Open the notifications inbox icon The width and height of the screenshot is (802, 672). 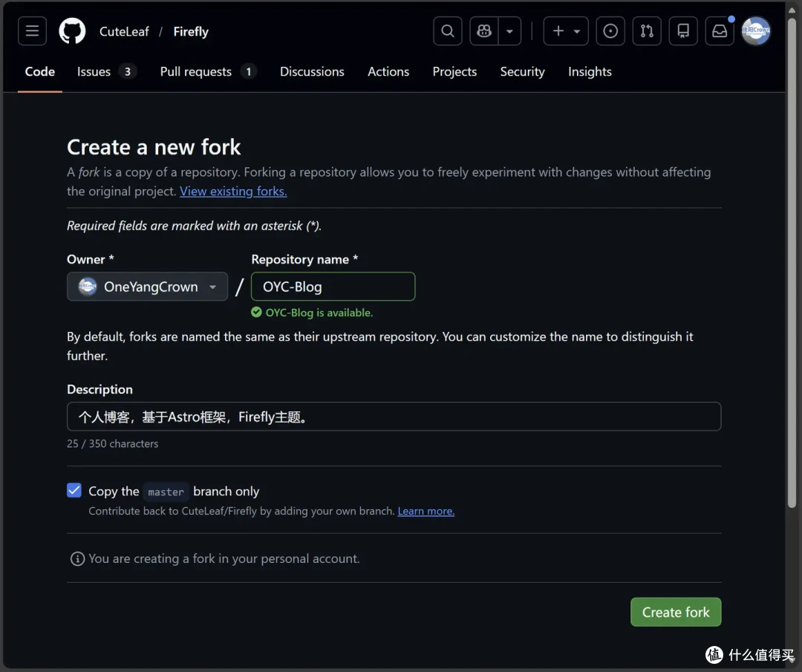pyautogui.click(x=720, y=31)
